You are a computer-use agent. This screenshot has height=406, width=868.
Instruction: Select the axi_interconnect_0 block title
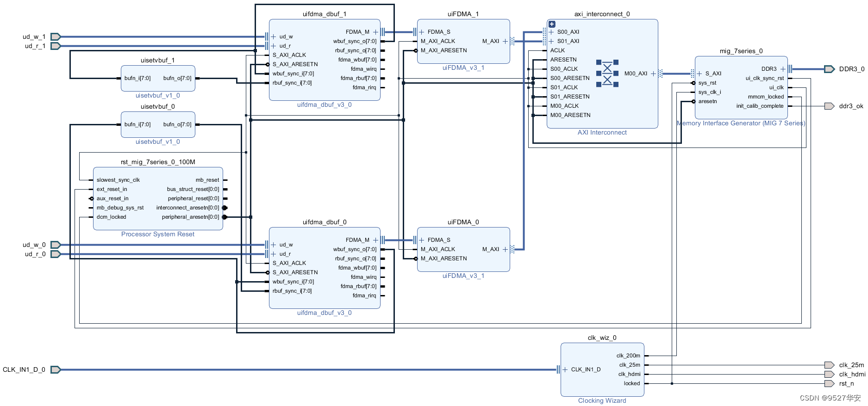tap(602, 14)
